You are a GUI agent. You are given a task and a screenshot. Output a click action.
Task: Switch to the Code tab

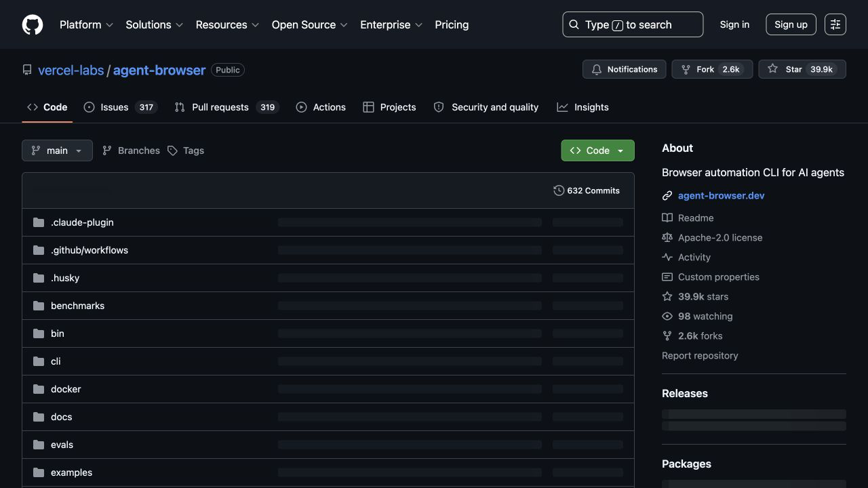point(47,107)
